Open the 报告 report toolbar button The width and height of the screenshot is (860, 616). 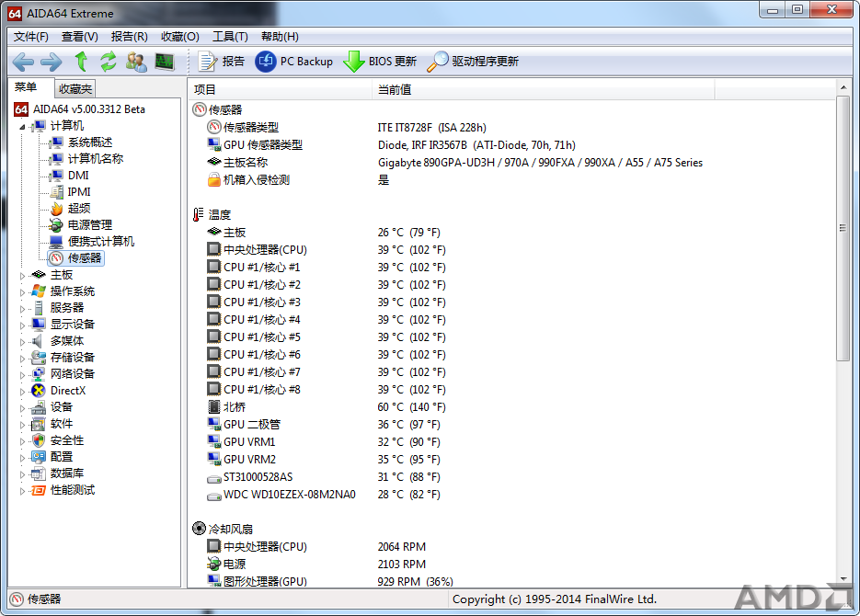222,62
